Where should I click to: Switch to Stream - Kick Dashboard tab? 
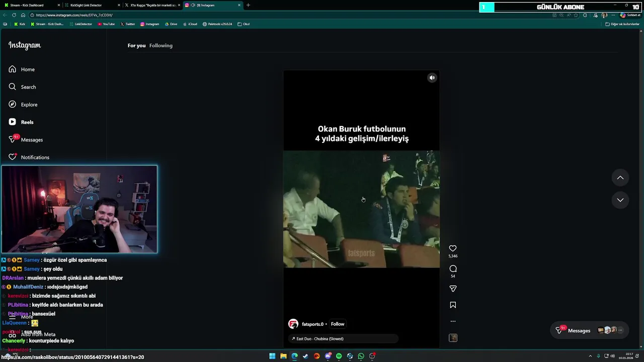[x=31, y=5]
